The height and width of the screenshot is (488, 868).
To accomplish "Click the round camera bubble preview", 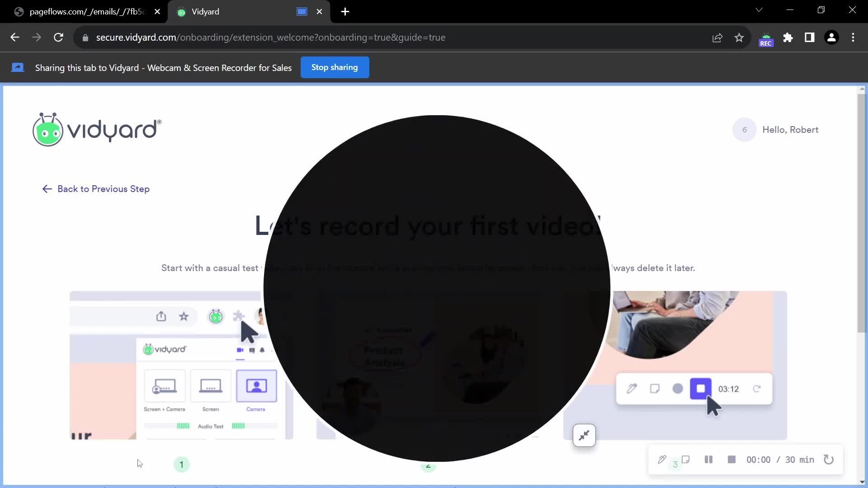I will click(437, 288).
